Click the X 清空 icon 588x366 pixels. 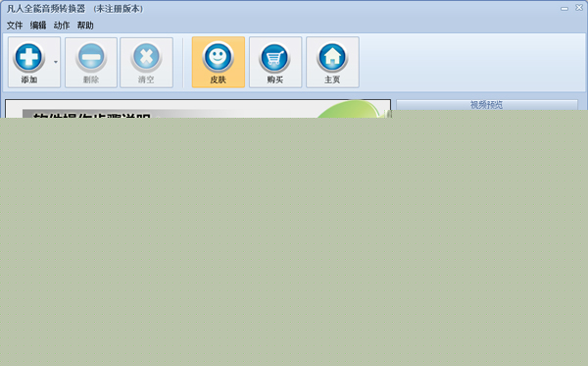(146, 57)
